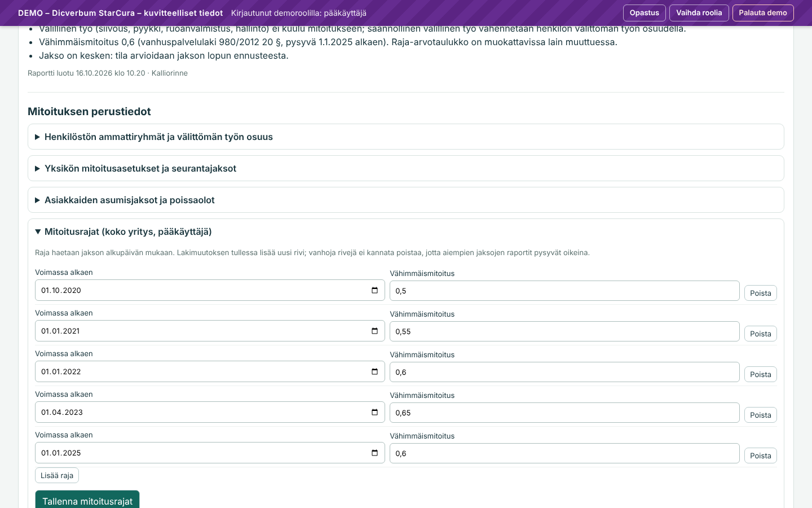Remove the 01.01.2025 row with Poista
The height and width of the screenshot is (508, 812).
(x=760, y=456)
